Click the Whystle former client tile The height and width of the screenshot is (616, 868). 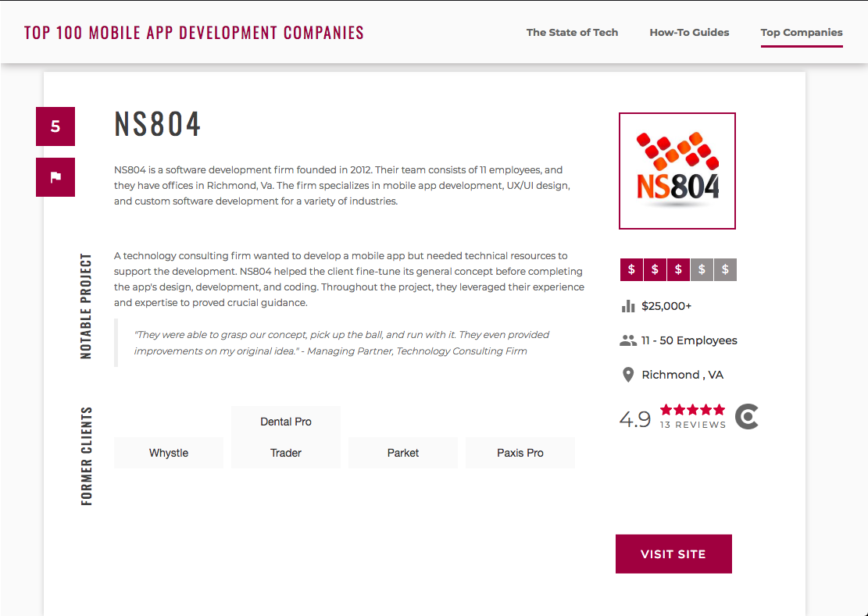click(169, 453)
